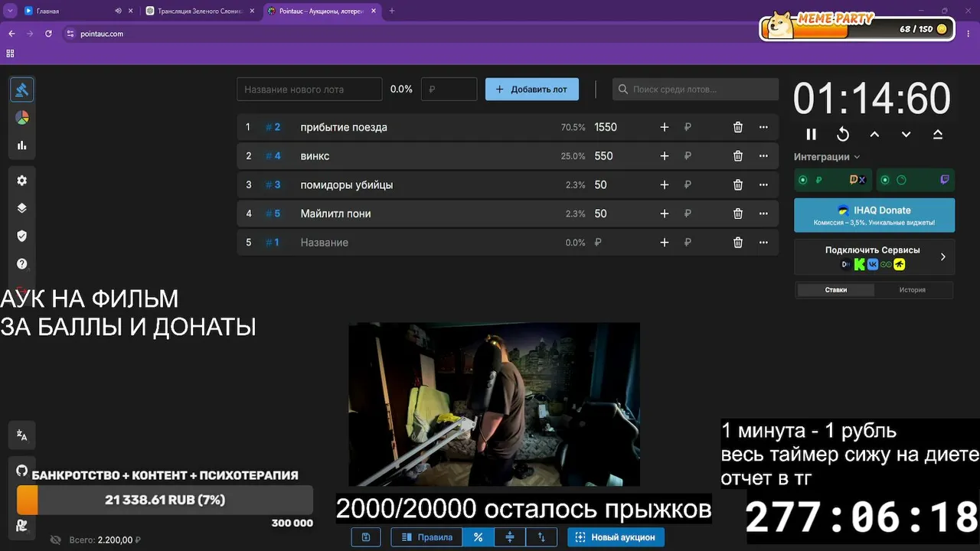Delete the 'Майлитл пони' lot
The width and height of the screenshot is (980, 551).
[738, 214]
